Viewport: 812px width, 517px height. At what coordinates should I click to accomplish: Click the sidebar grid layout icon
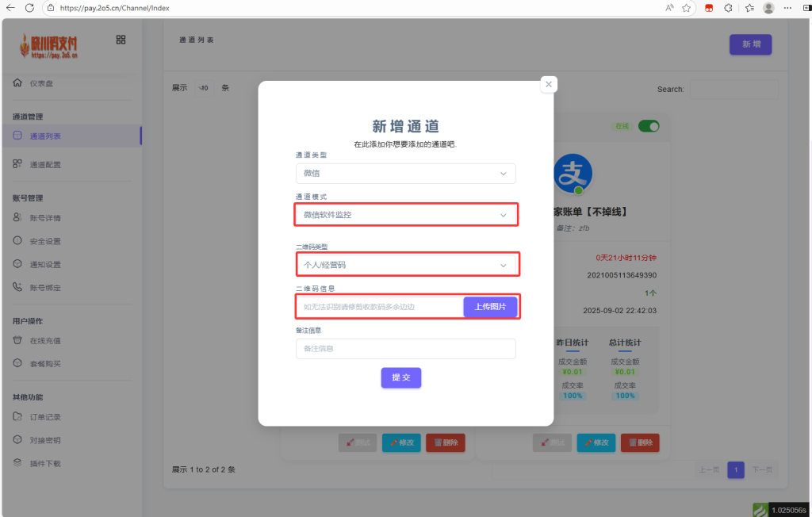point(121,40)
